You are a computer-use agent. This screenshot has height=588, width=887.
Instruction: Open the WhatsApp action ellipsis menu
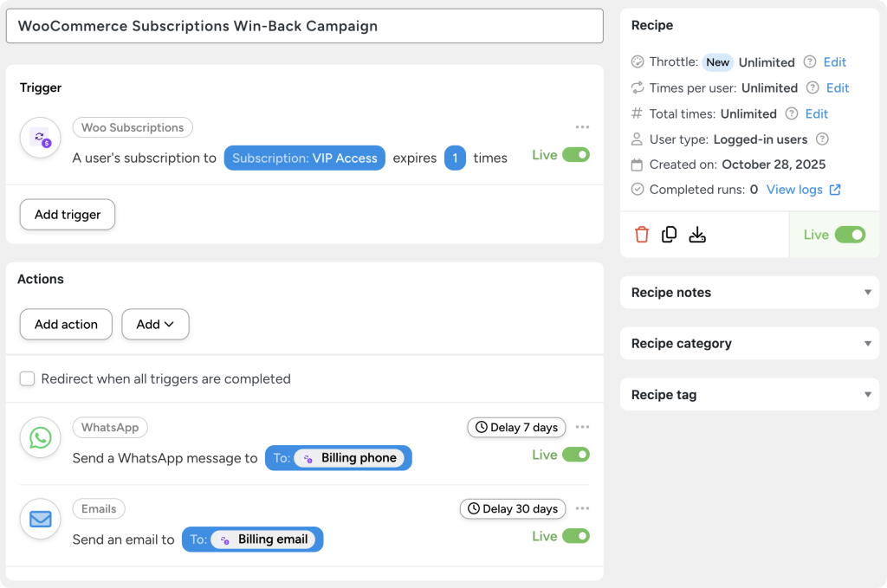(x=582, y=427)
